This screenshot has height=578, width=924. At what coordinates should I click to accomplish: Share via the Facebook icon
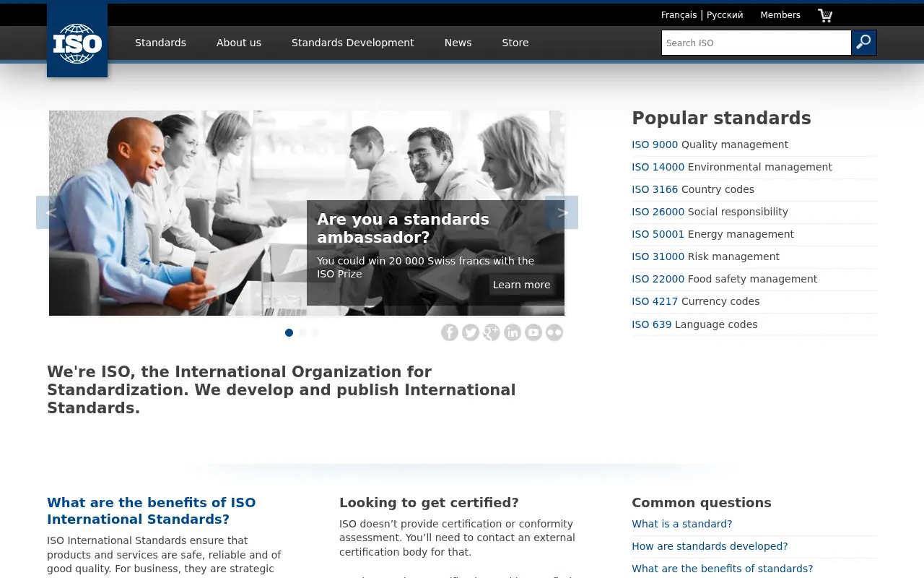(450, 332)
